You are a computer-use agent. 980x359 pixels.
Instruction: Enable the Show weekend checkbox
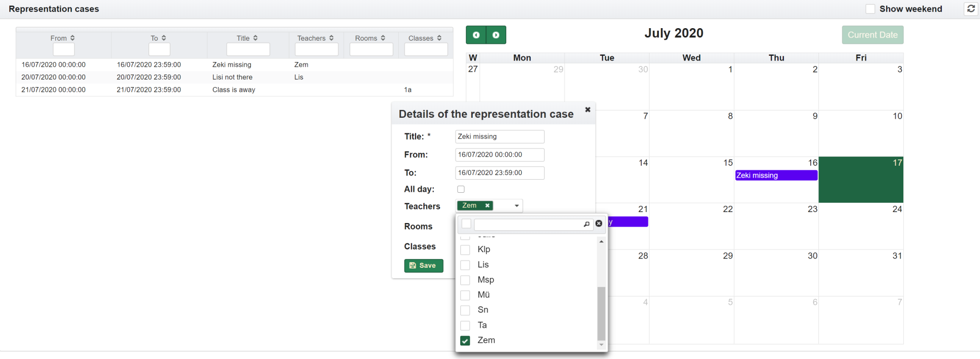point(870,9)
